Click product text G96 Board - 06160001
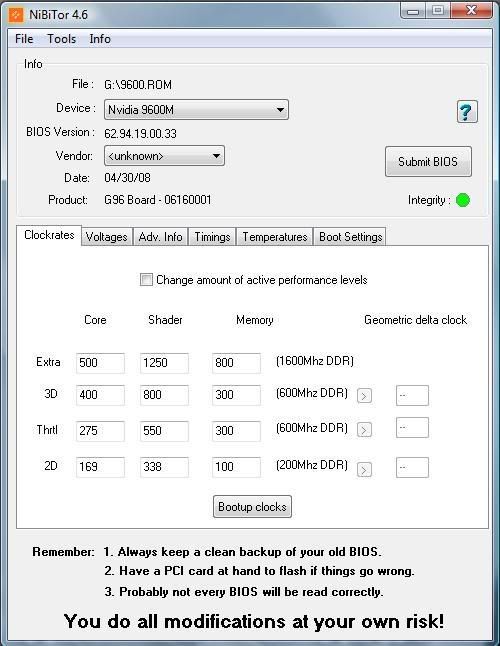The height and width of the screenshot is (646, 500). (158, 200)
